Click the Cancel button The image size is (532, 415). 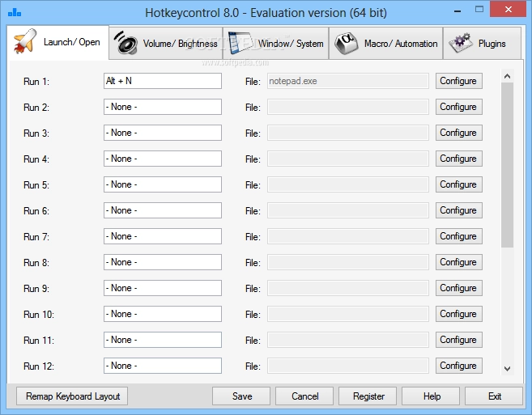point(304,396)
